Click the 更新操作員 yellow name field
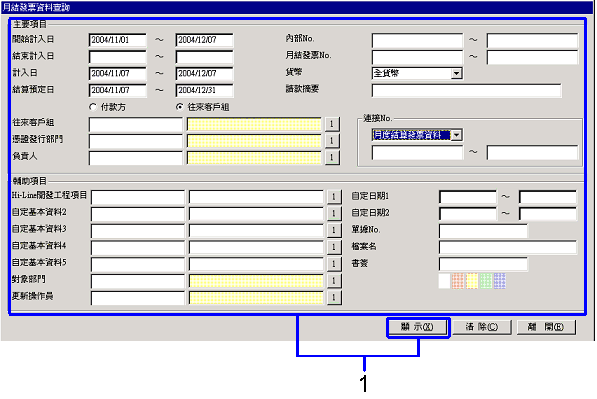The image size is (597, 399). pyautogui.click(x=256, y=297)
